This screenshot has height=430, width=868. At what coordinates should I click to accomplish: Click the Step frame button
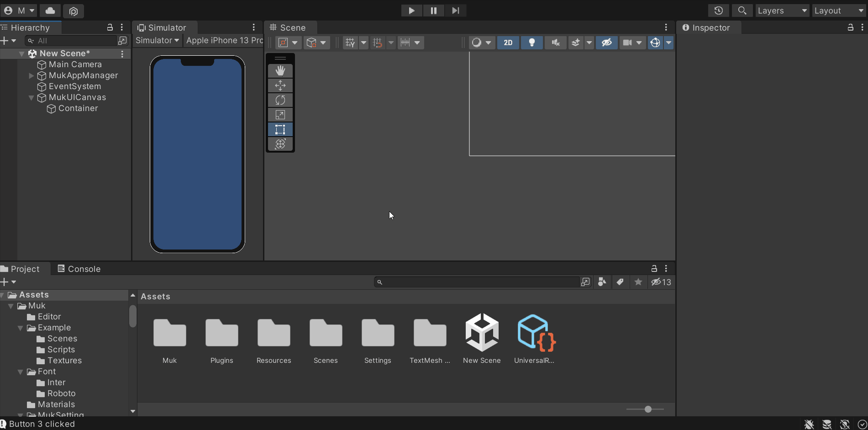coord(455,11)
